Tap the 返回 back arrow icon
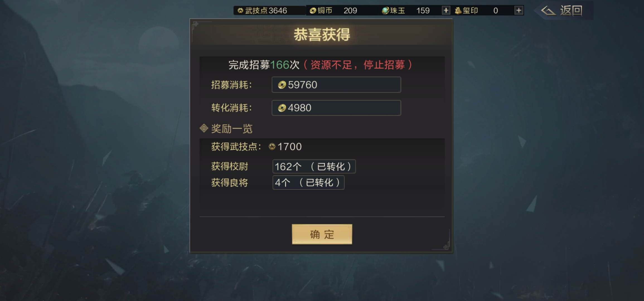The height and width of the screenshot is (301, 644). pos(548,11)
